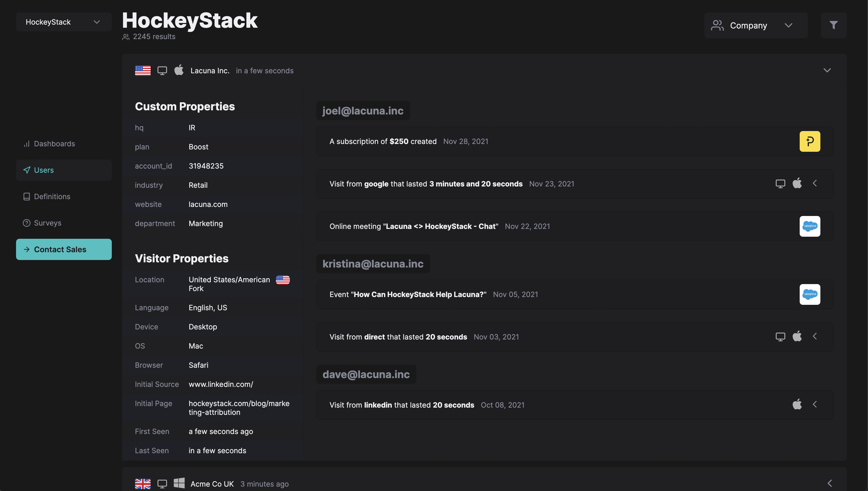This screenshot has width=868, height=491.
Task: Click the plan value Boost
Action: 198,147
